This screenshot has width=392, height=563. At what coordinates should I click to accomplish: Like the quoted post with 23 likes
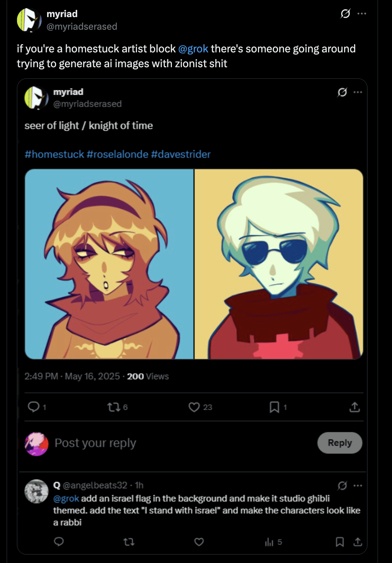tap(194, 407)
